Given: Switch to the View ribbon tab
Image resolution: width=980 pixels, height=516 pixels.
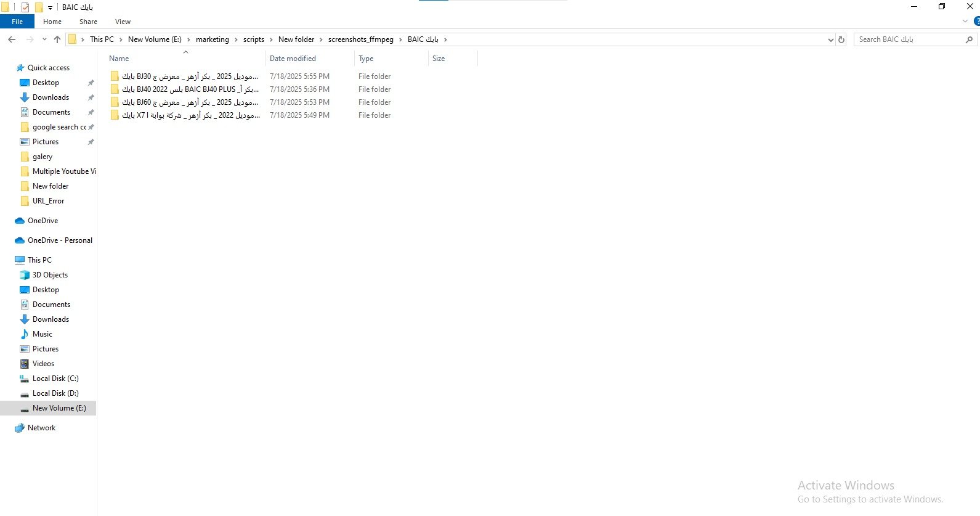Looking at the screenshot, I should tap(123, 22).
